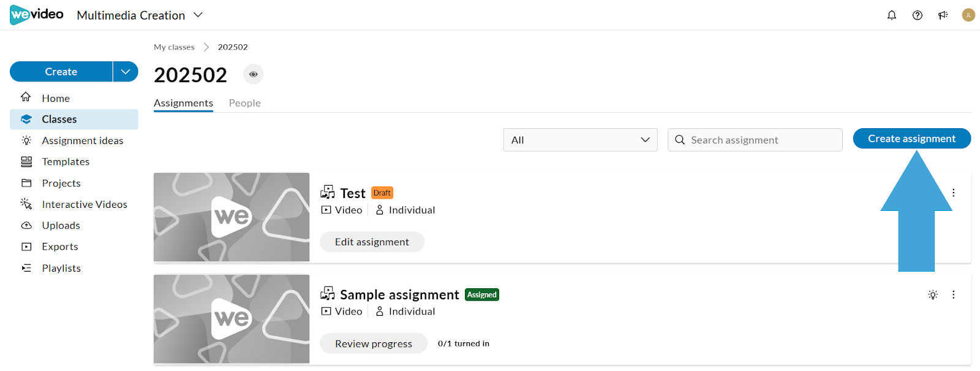Open the help question mark icon
This screenshot has width=980, height=371.
coord(918,15)
